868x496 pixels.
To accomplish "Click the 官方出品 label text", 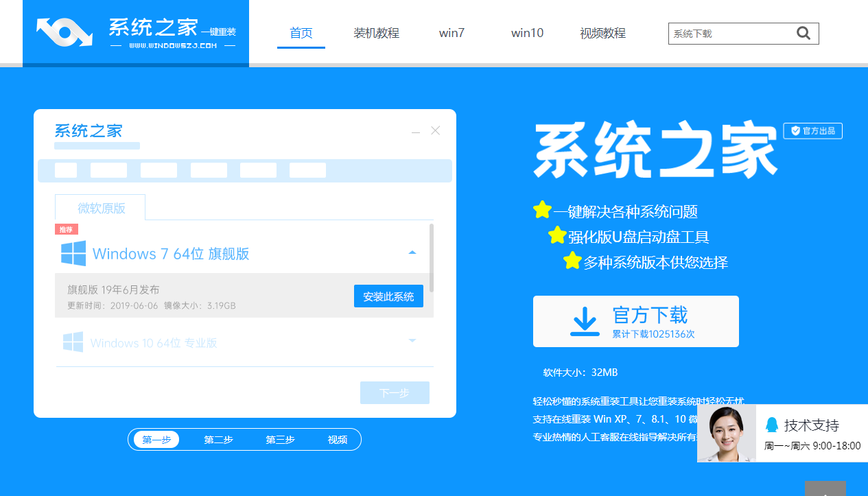I will pos(819,131).
